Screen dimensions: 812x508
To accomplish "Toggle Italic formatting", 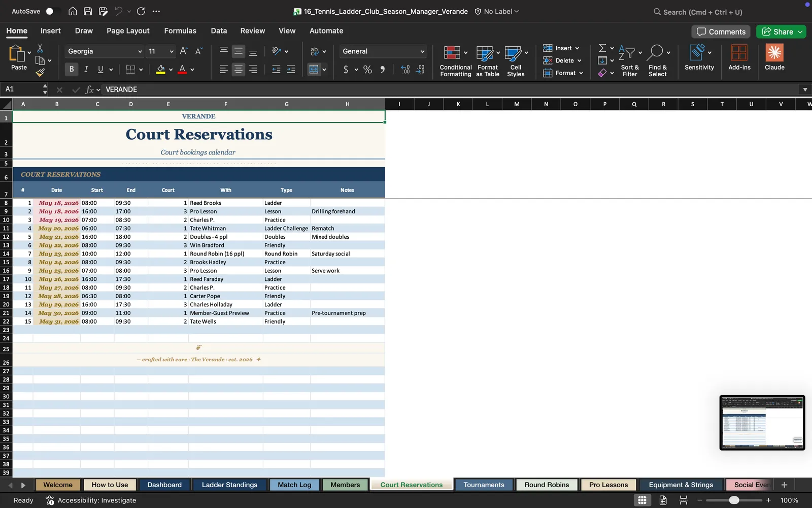I will click(86, 69).
